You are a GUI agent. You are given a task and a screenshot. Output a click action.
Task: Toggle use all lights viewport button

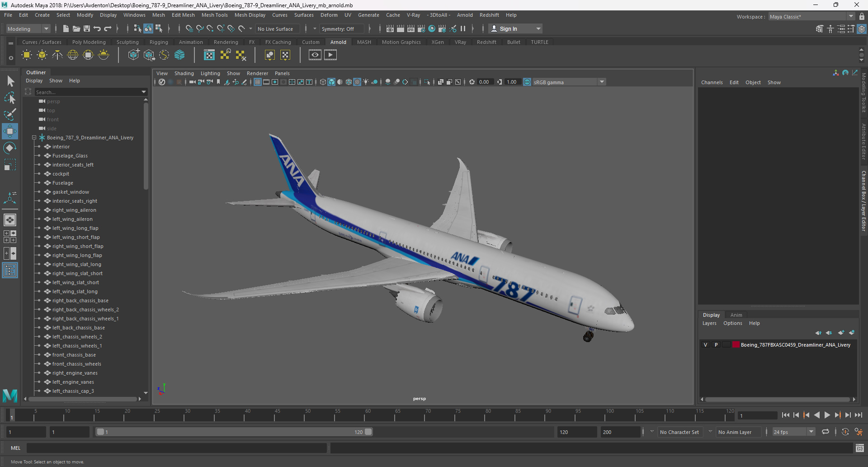tap(366, 82)
